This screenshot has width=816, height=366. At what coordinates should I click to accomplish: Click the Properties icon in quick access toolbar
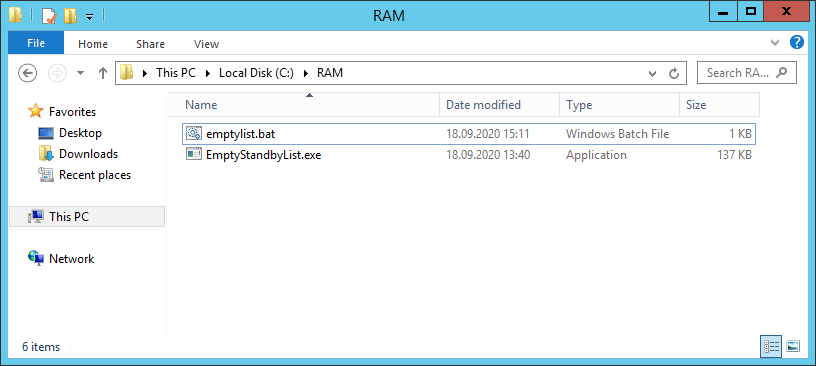tap(48, 16)
